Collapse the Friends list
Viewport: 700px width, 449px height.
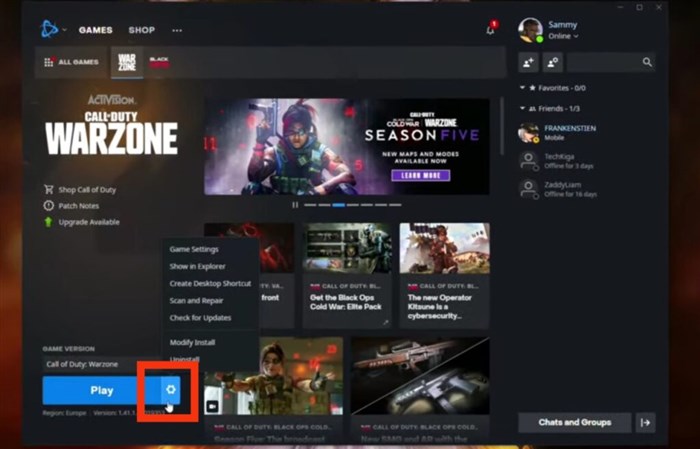point(522,108)
